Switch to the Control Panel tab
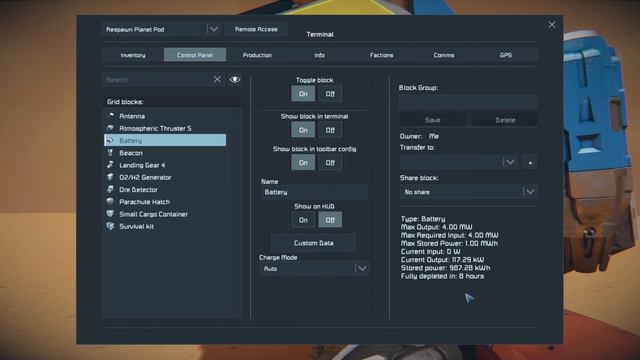The height and width of the screenshot is (360, 640). (195, 55)
